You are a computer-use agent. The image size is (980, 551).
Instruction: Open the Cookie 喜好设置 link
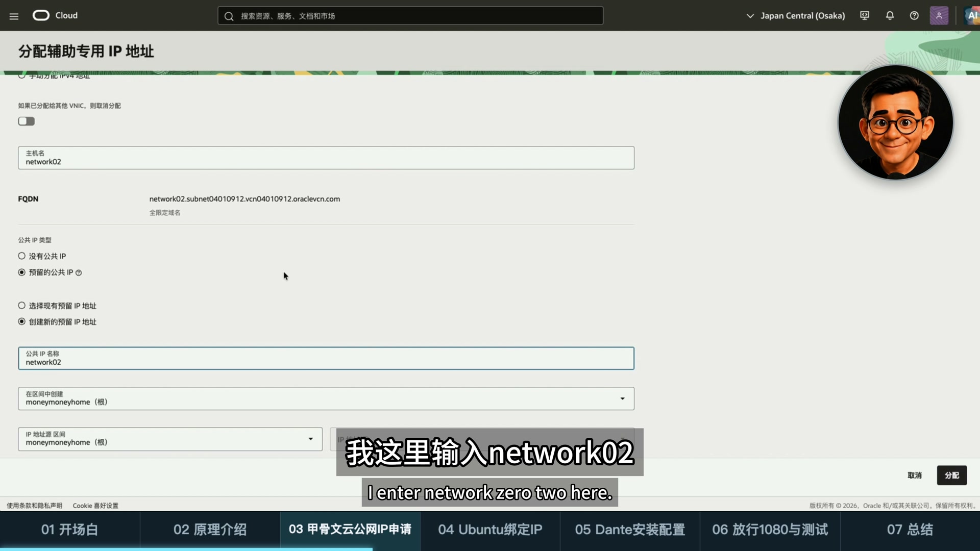tap(95, 506)
